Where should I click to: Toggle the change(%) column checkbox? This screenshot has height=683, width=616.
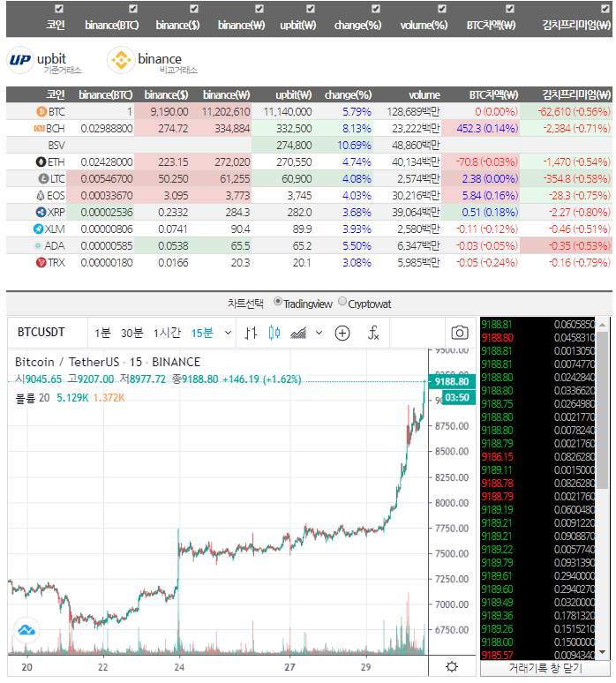376,9
